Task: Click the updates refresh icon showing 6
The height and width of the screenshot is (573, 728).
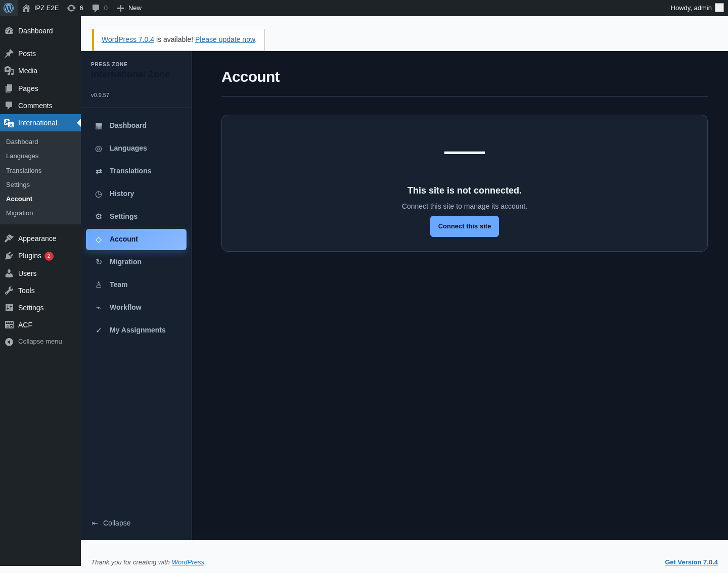Action: point(71,8)
